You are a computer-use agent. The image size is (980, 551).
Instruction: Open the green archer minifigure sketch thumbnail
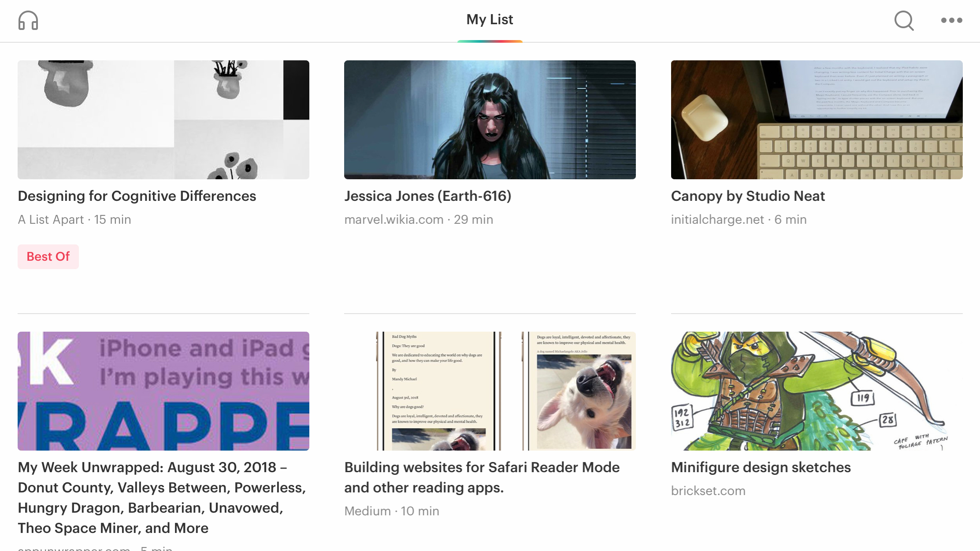pos(817,391)
